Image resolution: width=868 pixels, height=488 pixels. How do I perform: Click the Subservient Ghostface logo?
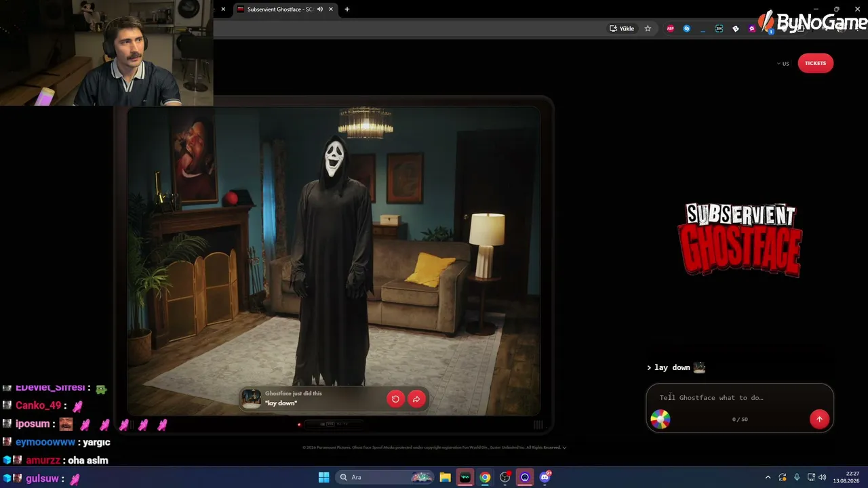coord(740,240)
